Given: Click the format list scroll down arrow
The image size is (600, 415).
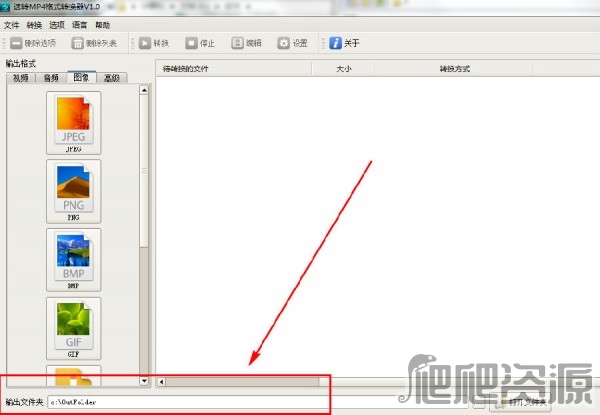Looking at the screenshot, I should (x=144, y=381).
